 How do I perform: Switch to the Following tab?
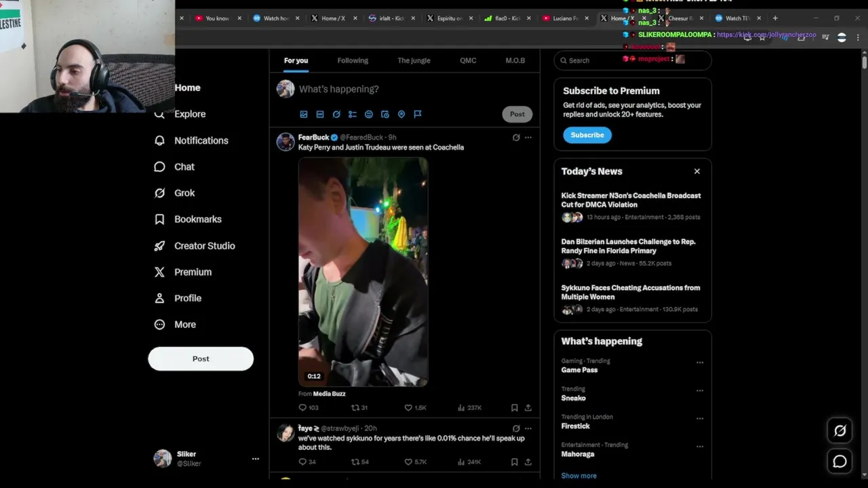[353, 60]
